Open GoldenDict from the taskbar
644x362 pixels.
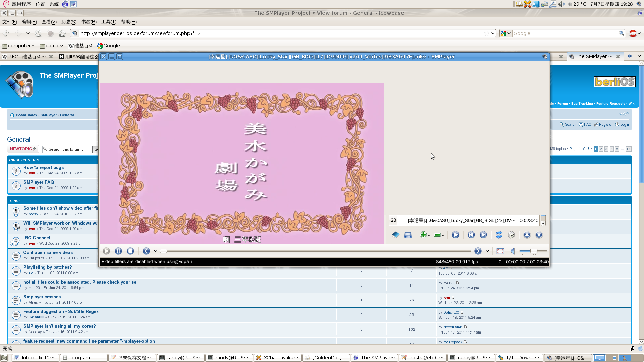tap(326, 358)
